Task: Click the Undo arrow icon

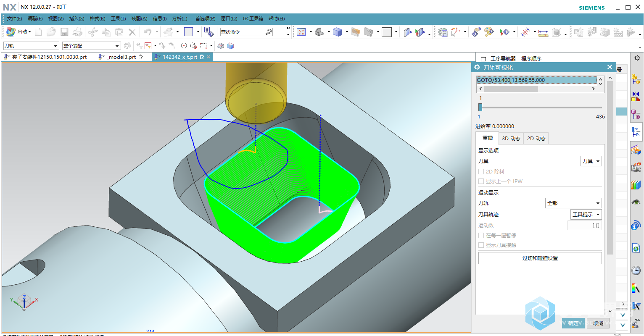Action: point(148,32)
